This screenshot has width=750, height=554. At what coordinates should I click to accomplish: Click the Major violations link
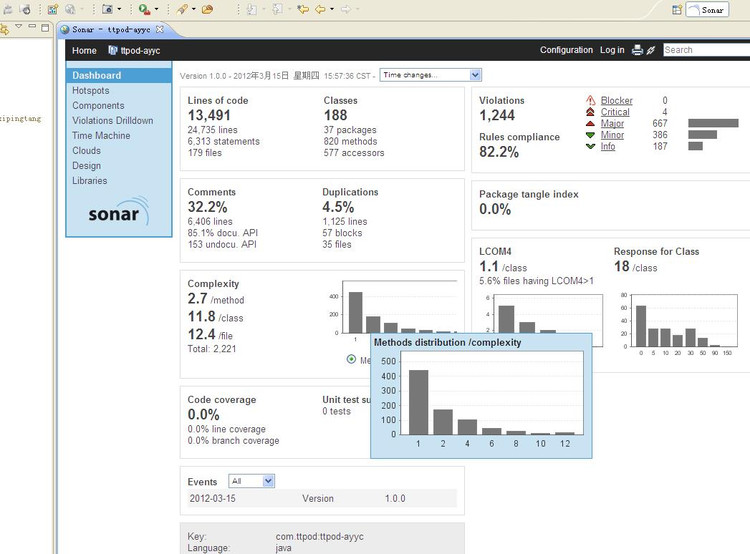[x=612, y=123]
